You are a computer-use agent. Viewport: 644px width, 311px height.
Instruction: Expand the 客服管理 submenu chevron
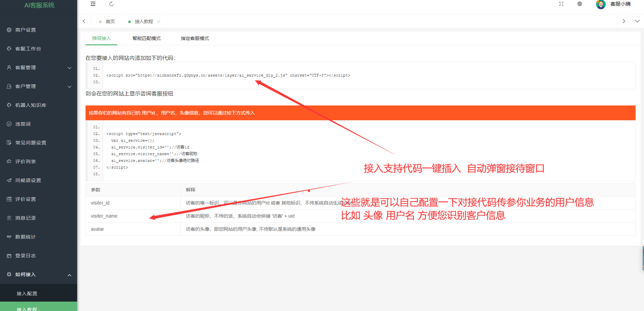coord(69,68)
